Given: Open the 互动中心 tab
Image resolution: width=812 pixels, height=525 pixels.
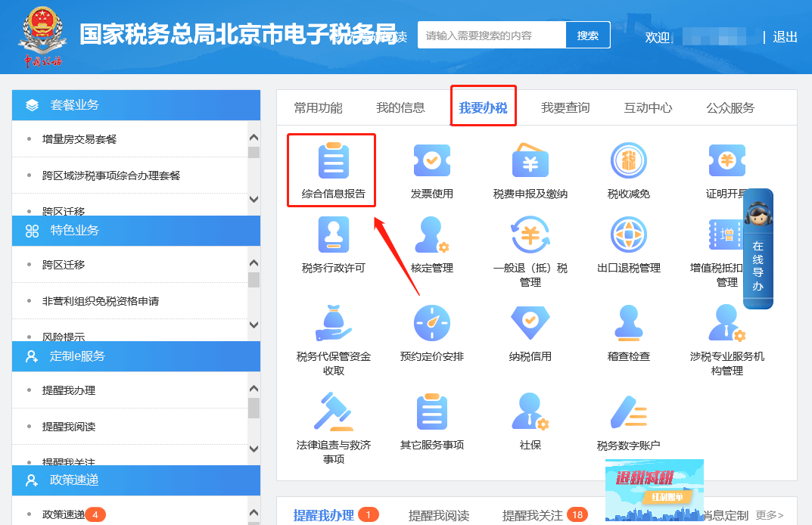Looking at the screenshot, I should click(x=648, y=107).
